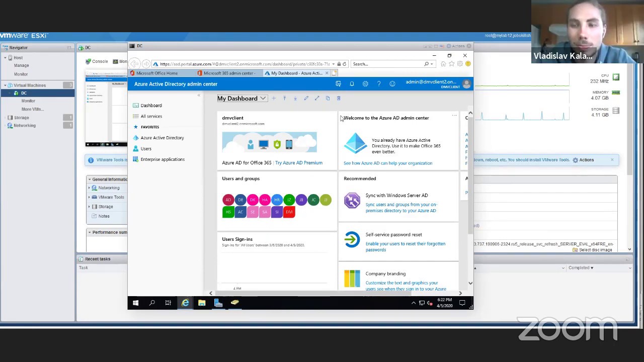Image resolution: width=644 pixels, height=362 pixels.
Task: Click See how Azure AD can help link
Action: tap(388, 163)
